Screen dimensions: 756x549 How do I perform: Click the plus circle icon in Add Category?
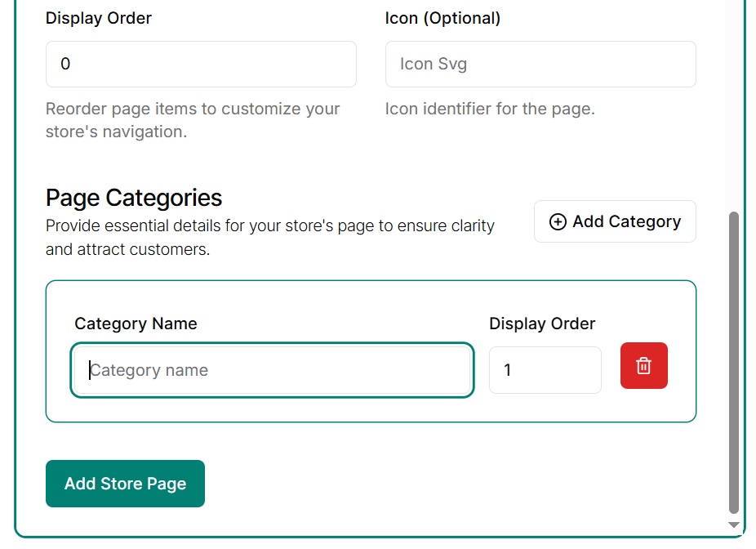[x=558, y=222]
